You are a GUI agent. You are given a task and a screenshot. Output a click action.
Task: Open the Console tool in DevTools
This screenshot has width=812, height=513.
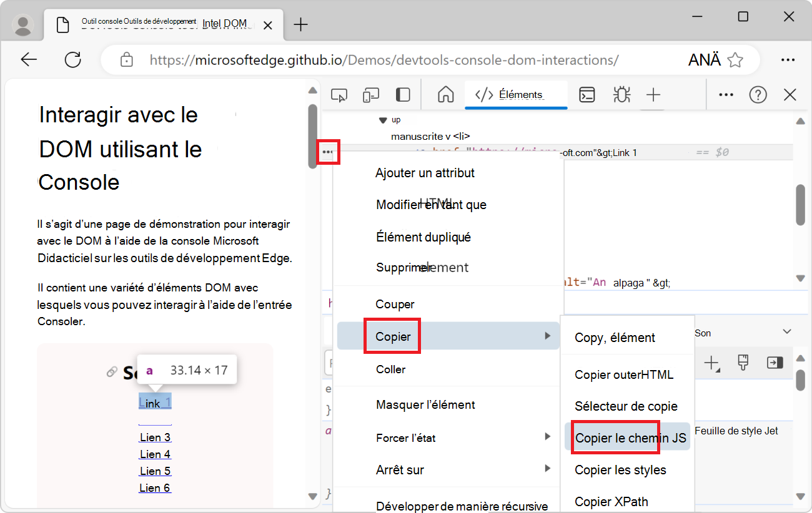pos(587,94)
